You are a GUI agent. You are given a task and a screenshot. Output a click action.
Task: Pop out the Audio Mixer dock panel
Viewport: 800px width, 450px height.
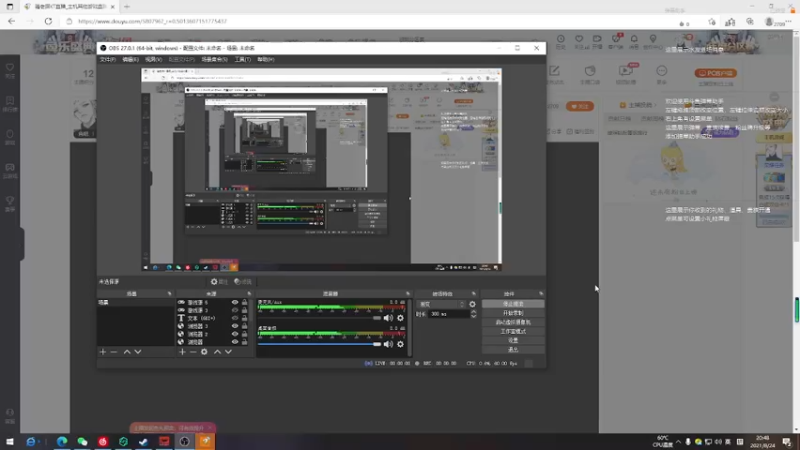(x=408, y=294)
